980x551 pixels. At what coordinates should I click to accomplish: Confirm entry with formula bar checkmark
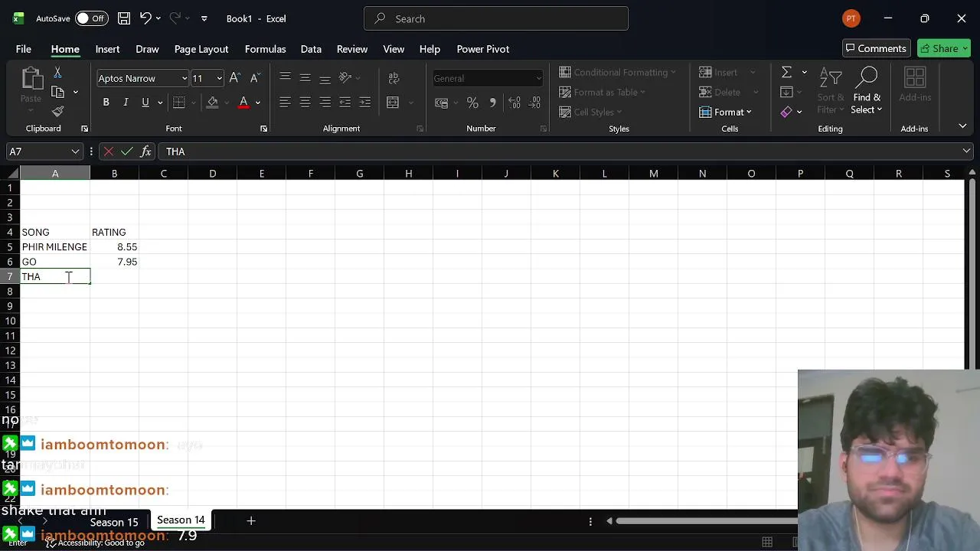(127, 152)
